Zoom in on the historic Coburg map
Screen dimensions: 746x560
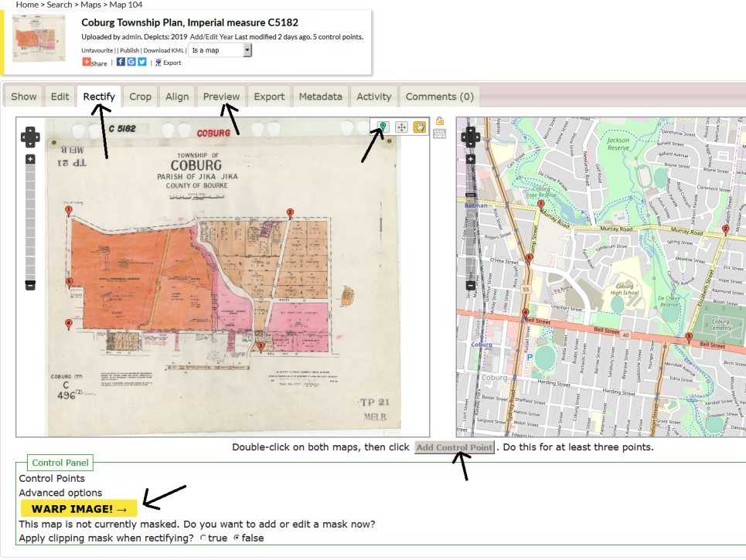point(30,159)
